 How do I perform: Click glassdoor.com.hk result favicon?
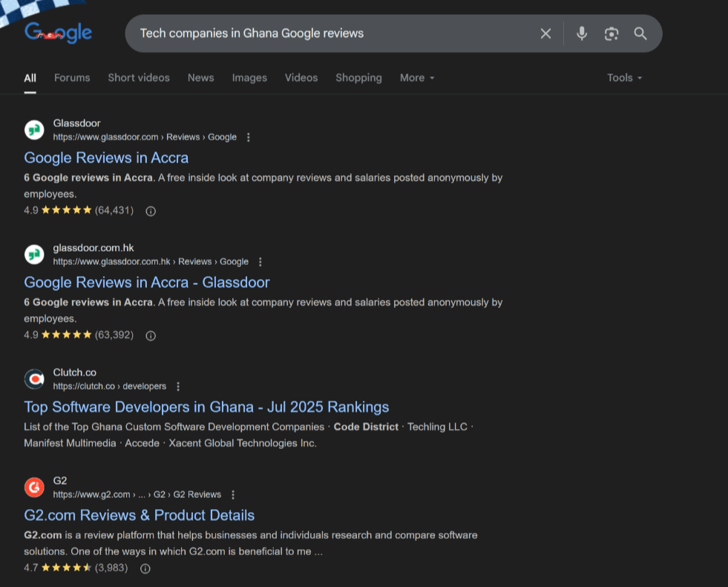pos(34,255)
